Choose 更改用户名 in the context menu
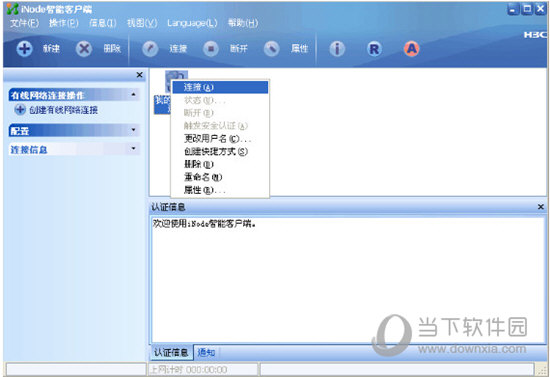This screenshot has height=377, width=550. coord(220,139)
